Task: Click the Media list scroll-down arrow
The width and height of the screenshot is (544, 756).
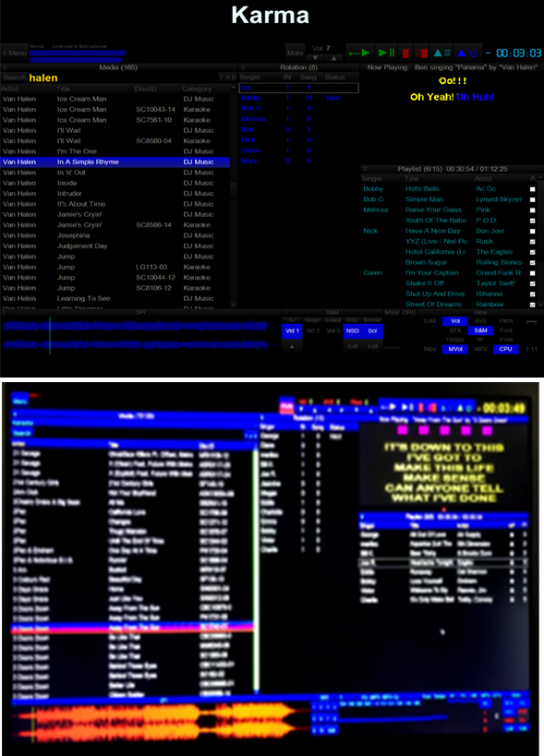Action: coord(234,305)
